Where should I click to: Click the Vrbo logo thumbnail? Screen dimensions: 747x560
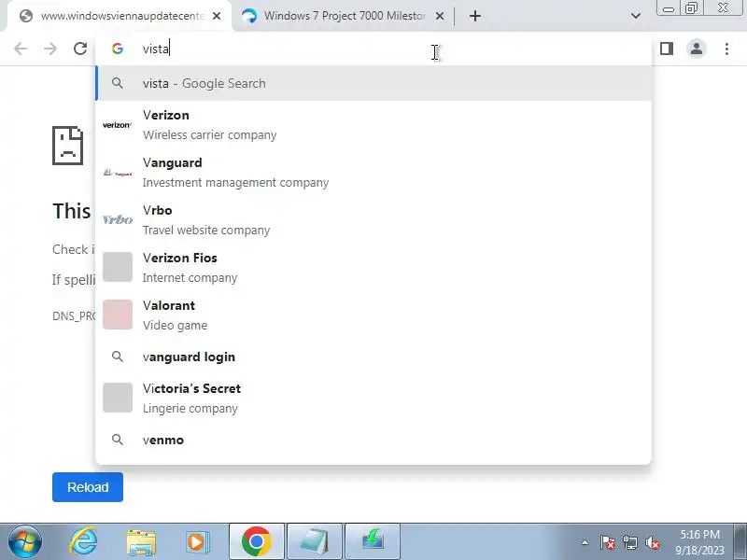point(118,219)
